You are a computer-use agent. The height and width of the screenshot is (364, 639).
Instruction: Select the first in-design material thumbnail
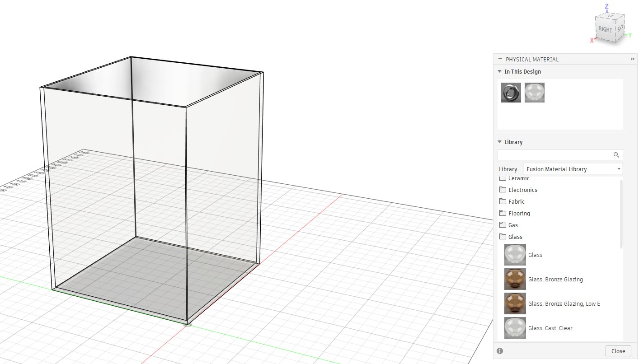tap(511, 92)
